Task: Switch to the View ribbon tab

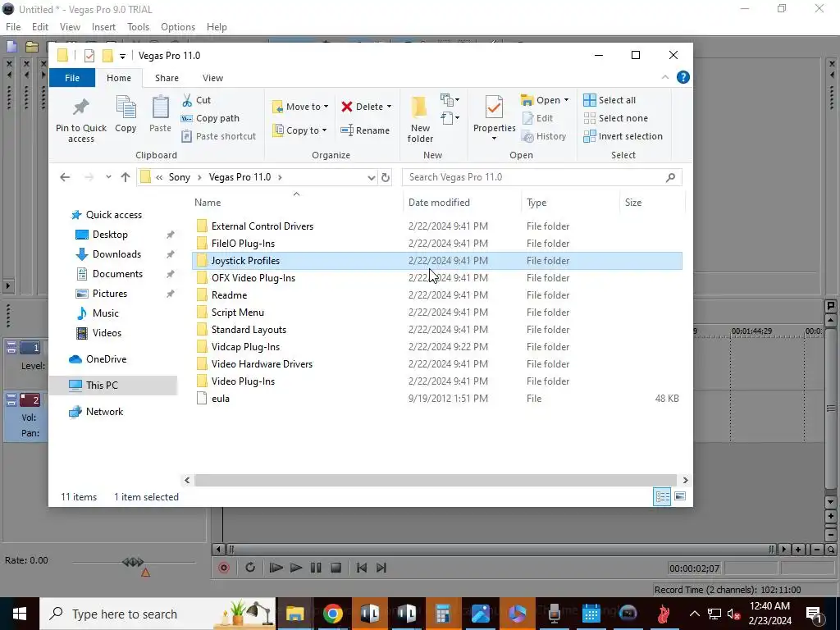Action: point(212,78)
